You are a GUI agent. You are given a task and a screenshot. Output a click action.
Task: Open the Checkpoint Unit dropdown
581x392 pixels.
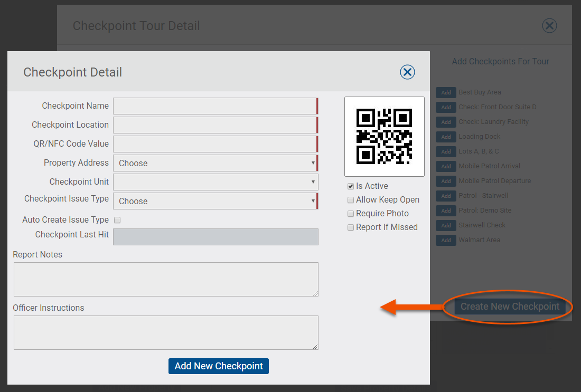click(x=215, y=182)
